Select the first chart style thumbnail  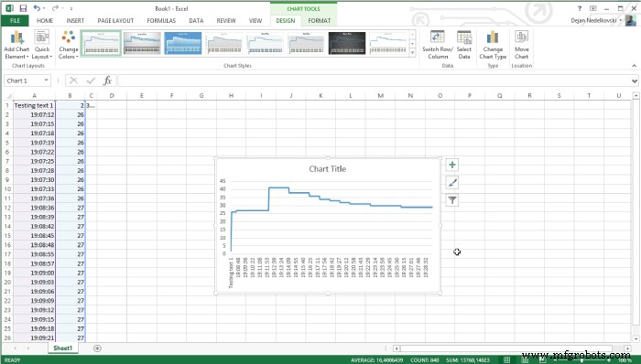pyautogui.click(x=101, y=43)
